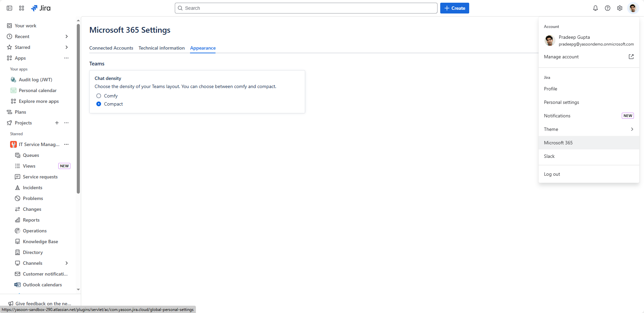Open the Knowledge Base section
The image size is (644, 313).
tap(40, 241)
